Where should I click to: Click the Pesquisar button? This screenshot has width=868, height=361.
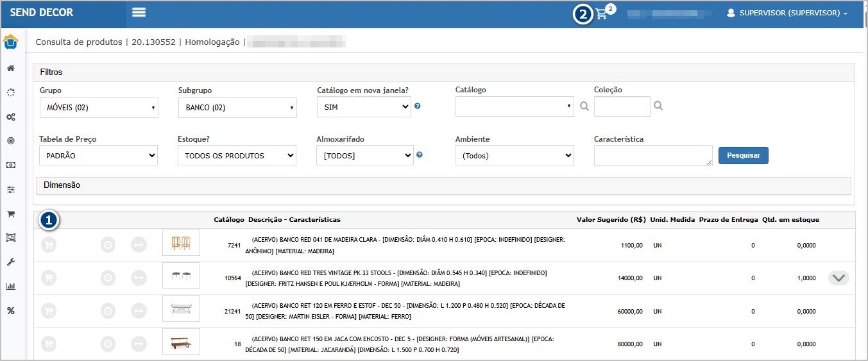pyautogui.click(x=743, y=155)
